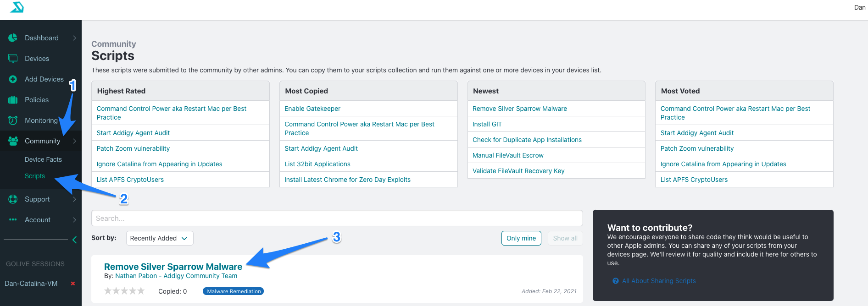Open Start Addigy Agent Audit in Most Voted
The image size is (868, 306).
(x=697, y=133)
